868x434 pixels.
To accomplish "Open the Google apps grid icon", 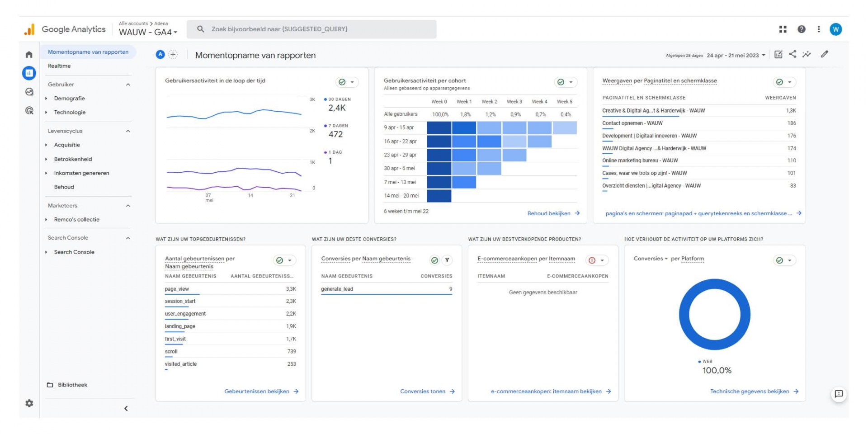I will (783, 29).
